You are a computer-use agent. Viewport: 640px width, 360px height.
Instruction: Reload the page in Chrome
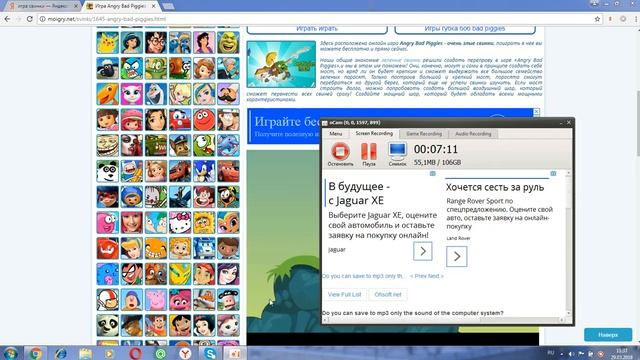pyautogui.click(x=29, y=19)
